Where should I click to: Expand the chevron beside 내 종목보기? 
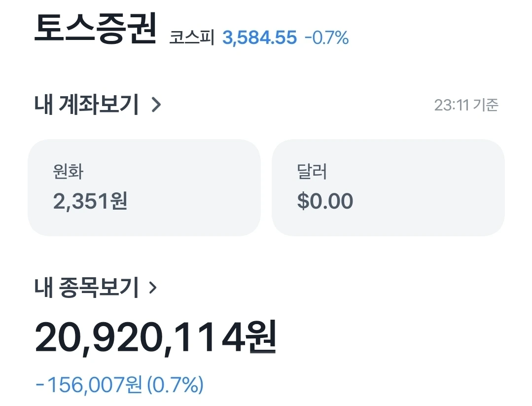(153, 288)
